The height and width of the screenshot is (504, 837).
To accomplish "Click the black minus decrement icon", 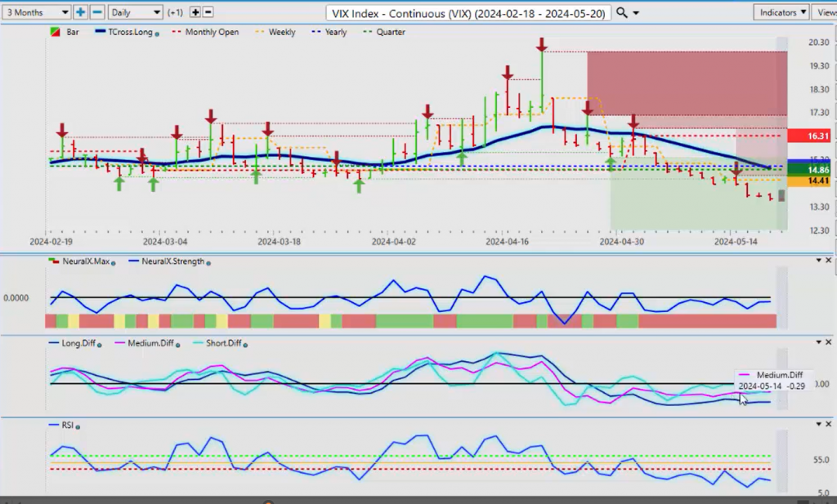I will click(208, 12).
